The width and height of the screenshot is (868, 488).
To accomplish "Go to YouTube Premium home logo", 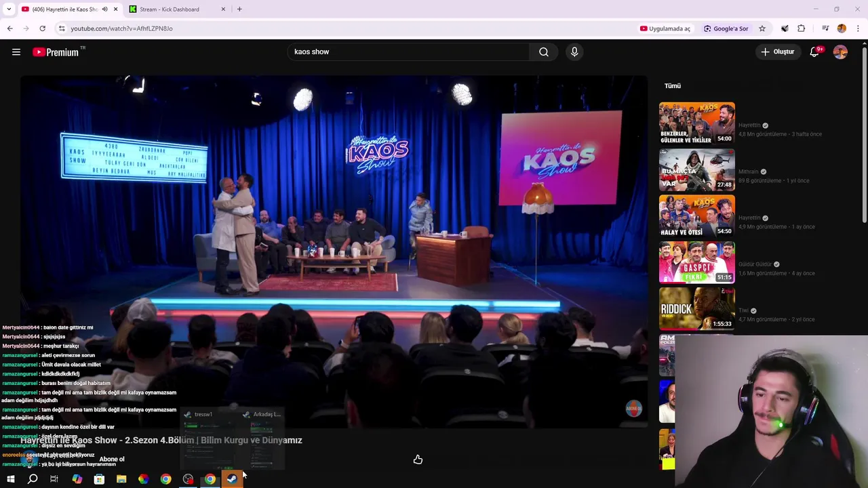I will (x=56, y=52).
